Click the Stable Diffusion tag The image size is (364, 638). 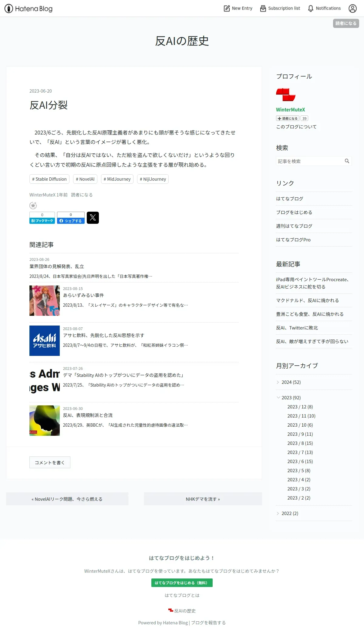[49, 179]
